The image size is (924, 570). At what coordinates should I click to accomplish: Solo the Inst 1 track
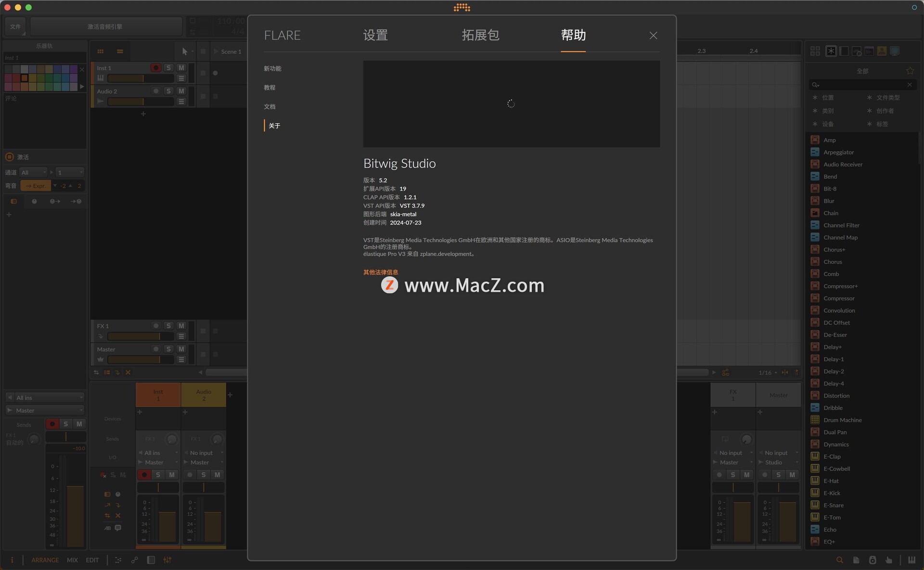(x=168, y=68)
